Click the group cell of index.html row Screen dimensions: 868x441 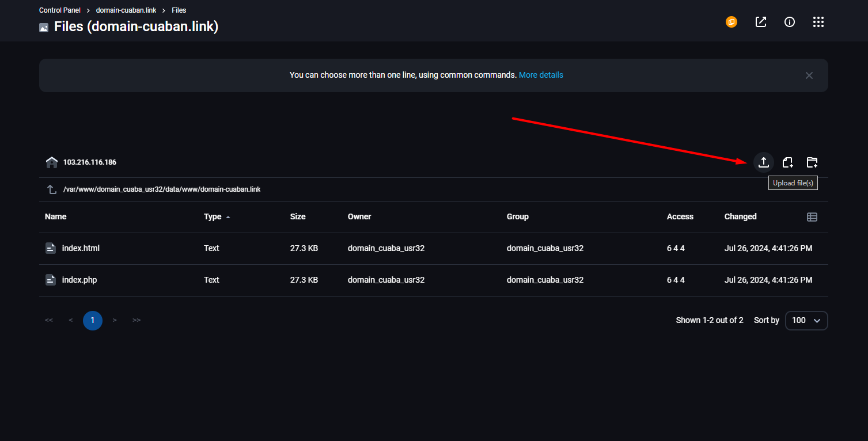pos(545,248)
